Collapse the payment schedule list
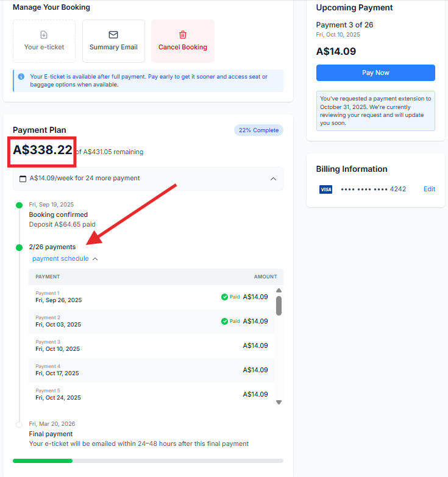 point(95,259)
